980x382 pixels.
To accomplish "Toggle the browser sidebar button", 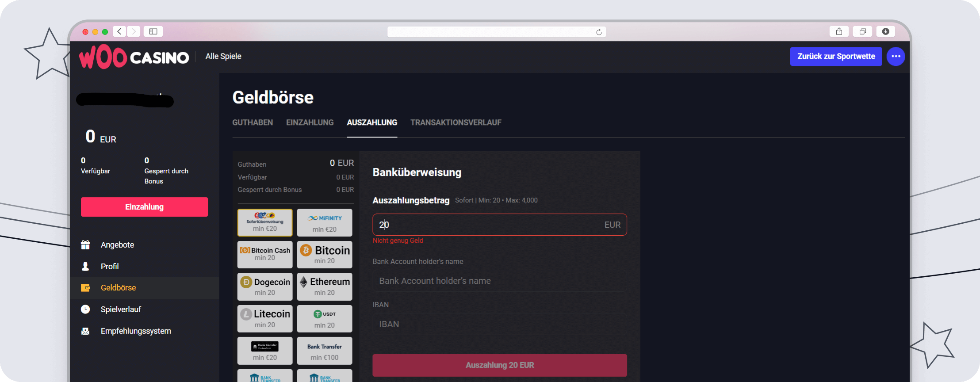I will point(153,31).
